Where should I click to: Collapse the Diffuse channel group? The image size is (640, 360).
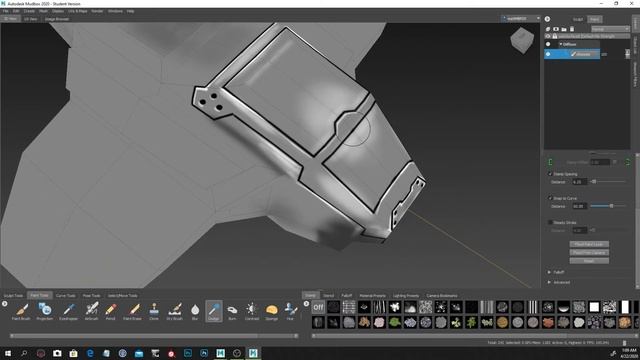tap(561, 44)
